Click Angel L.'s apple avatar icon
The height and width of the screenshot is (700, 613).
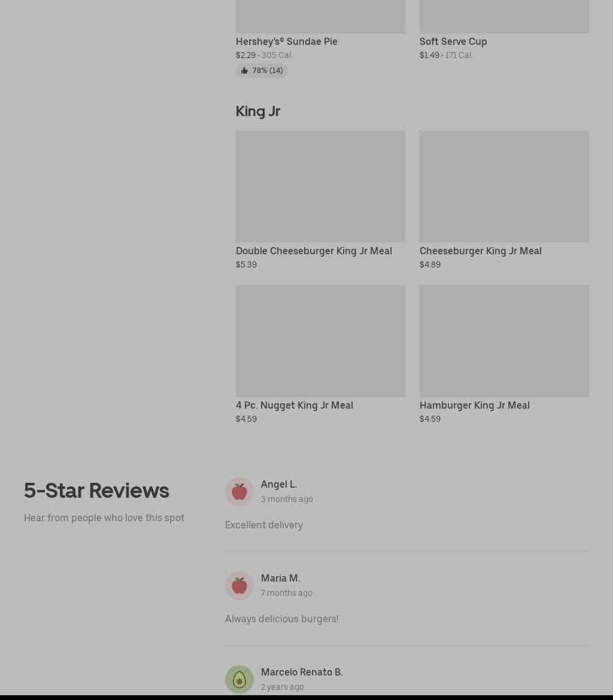pos(239,492)
